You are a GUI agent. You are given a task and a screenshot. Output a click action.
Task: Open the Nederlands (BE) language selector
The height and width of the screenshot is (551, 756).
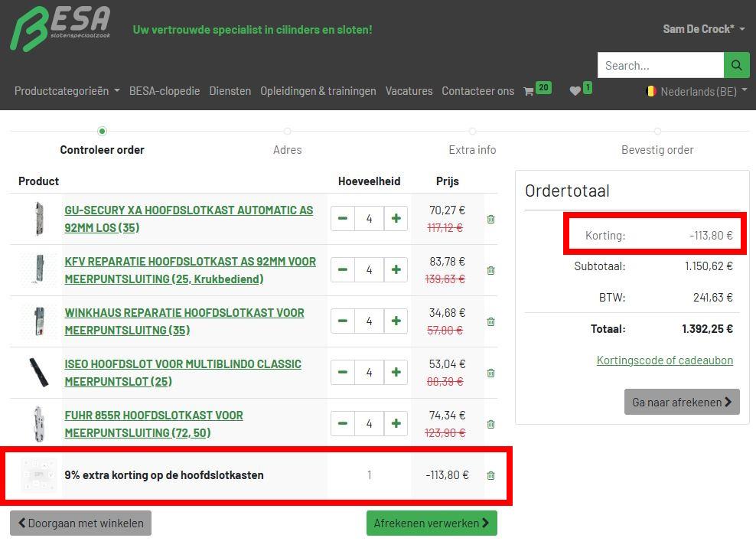coord(696,91)
